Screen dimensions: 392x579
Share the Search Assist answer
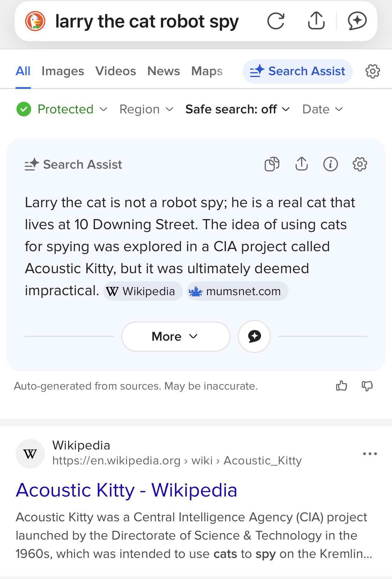click(301, 164)
